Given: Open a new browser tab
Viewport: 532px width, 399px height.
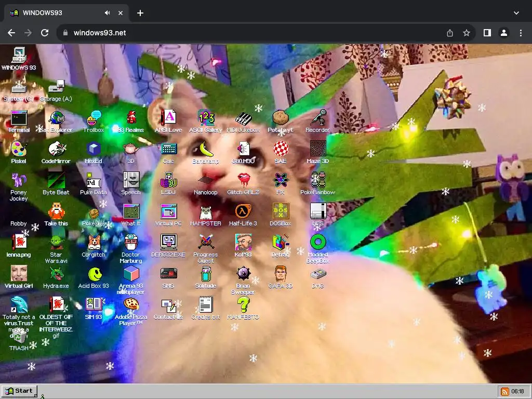Looking at the screenshot, I should pyautogui.click(x=140, y=13).
